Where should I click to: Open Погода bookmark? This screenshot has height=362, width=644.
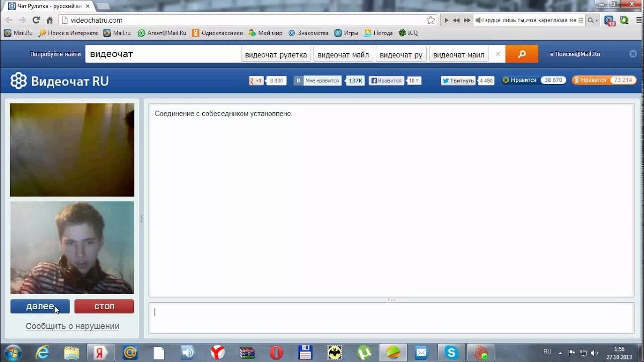[378, 33]
